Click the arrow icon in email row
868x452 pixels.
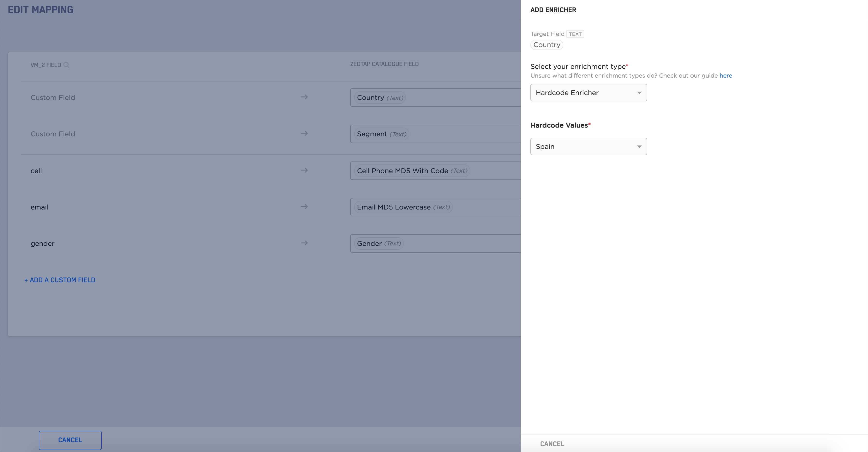(304, 207)
